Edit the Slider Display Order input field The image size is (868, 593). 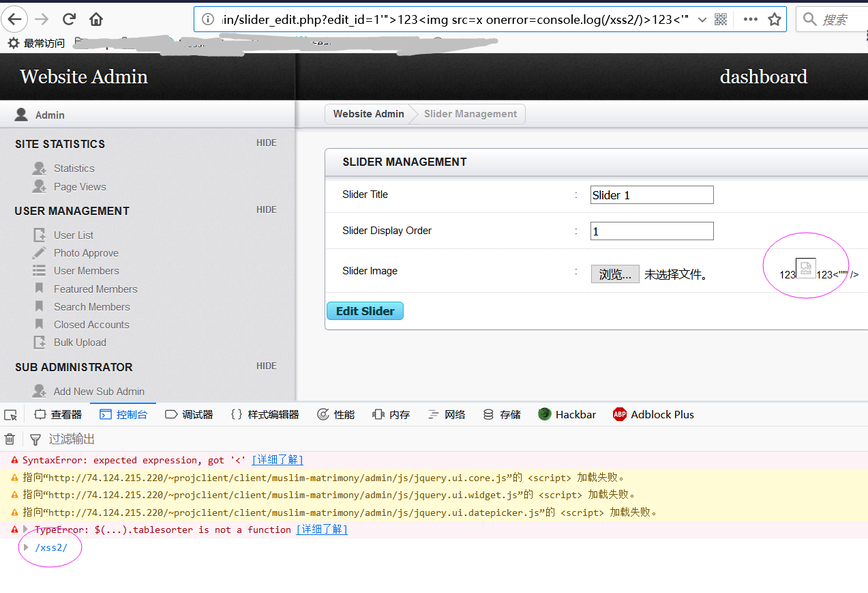click(x=652, y=231)
